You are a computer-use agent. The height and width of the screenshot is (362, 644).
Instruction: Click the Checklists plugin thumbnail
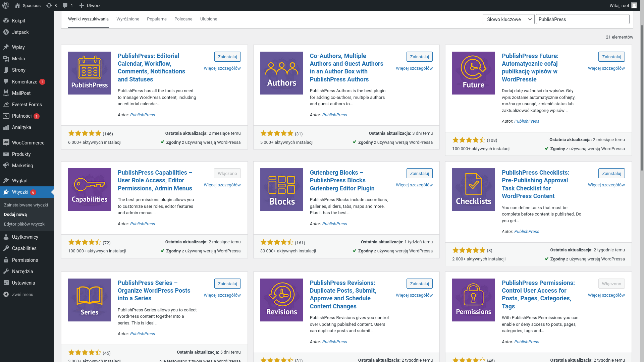pyautogui.click(x=474, y=190)
